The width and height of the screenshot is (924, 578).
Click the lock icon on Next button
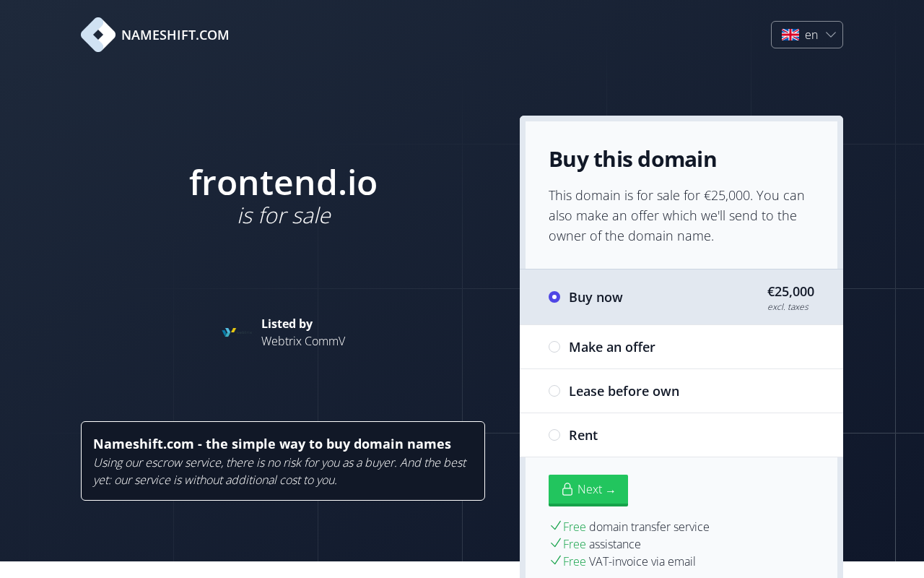point(567,489)
